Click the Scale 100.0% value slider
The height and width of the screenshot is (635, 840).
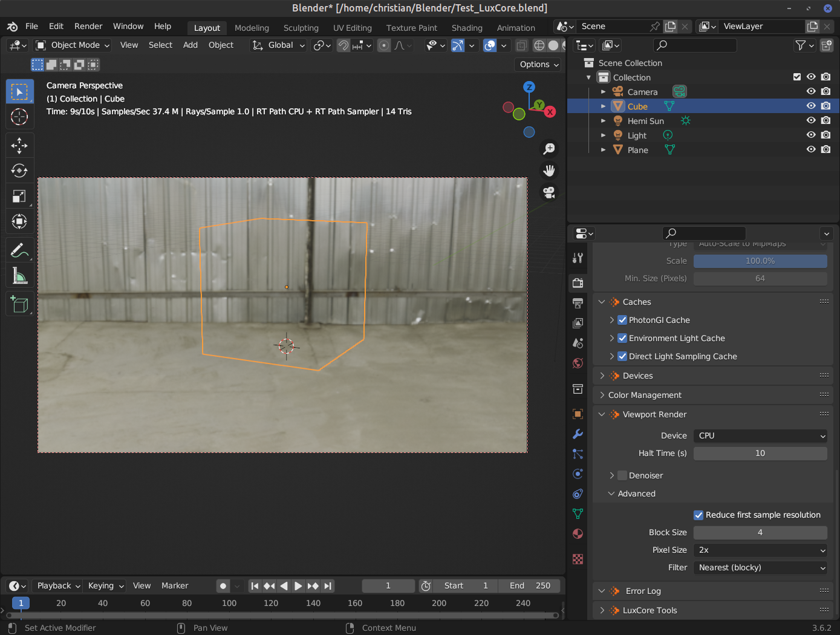[760, 261]
